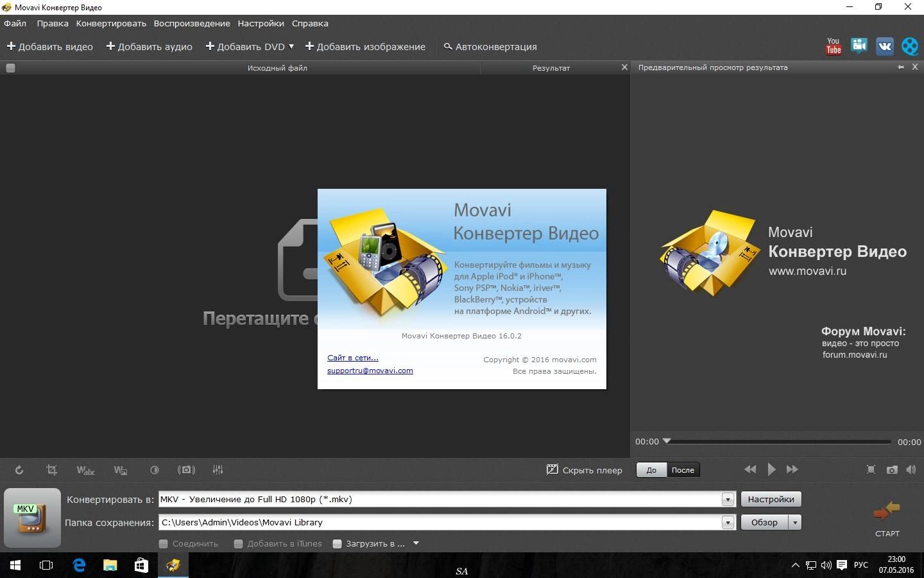Screen dimensions: 924x578
Task: Click the Обзор browse button
Action: (x=765, y=523)
